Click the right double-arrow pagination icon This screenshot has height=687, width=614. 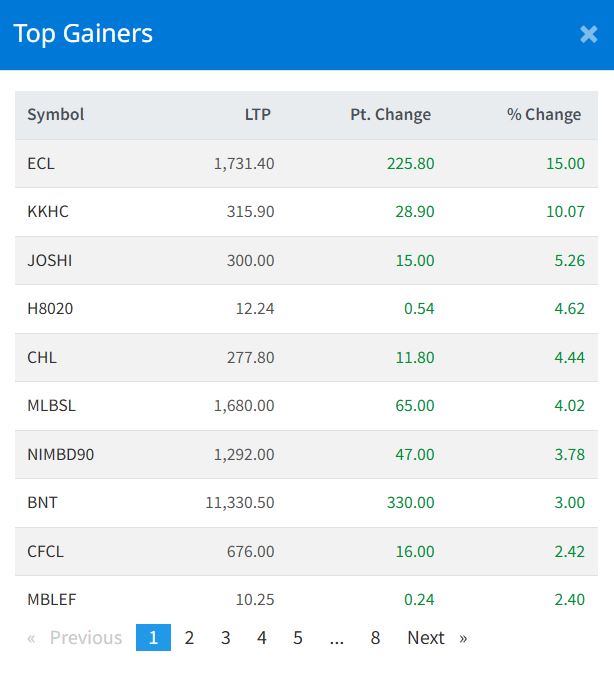[x=463, y=638]
